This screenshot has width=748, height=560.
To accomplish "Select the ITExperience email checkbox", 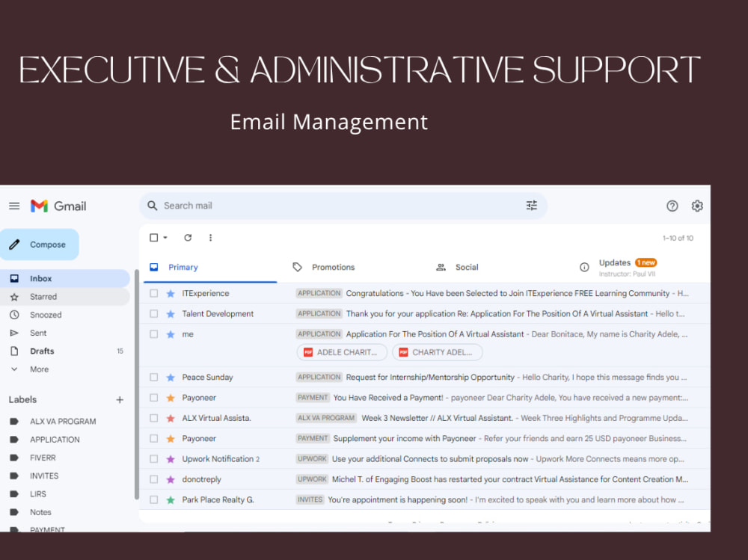I will tap(153, 293).
